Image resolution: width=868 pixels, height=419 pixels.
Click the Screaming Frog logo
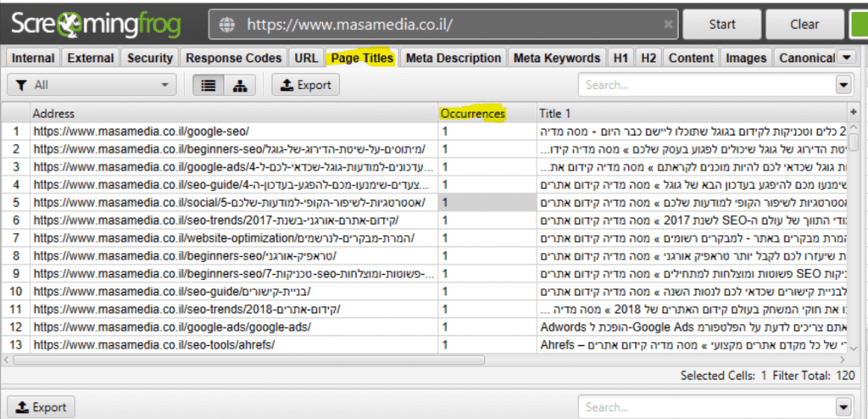(x=97, y=25)
